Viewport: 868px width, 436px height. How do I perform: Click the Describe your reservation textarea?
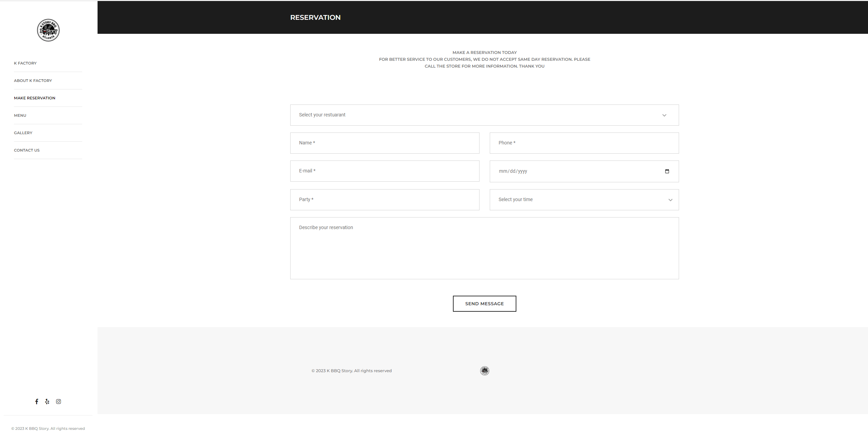(x=484, y=248)
